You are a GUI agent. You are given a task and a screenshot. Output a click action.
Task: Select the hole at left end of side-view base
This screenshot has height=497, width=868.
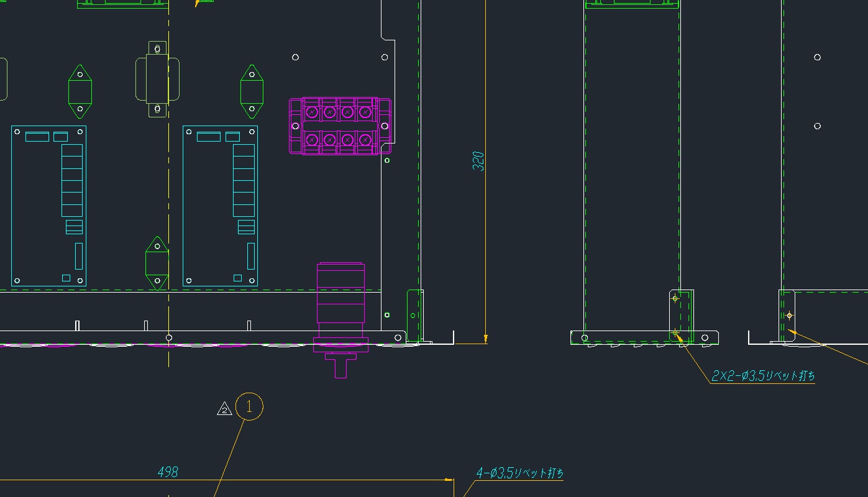click(x=585, y=338)
